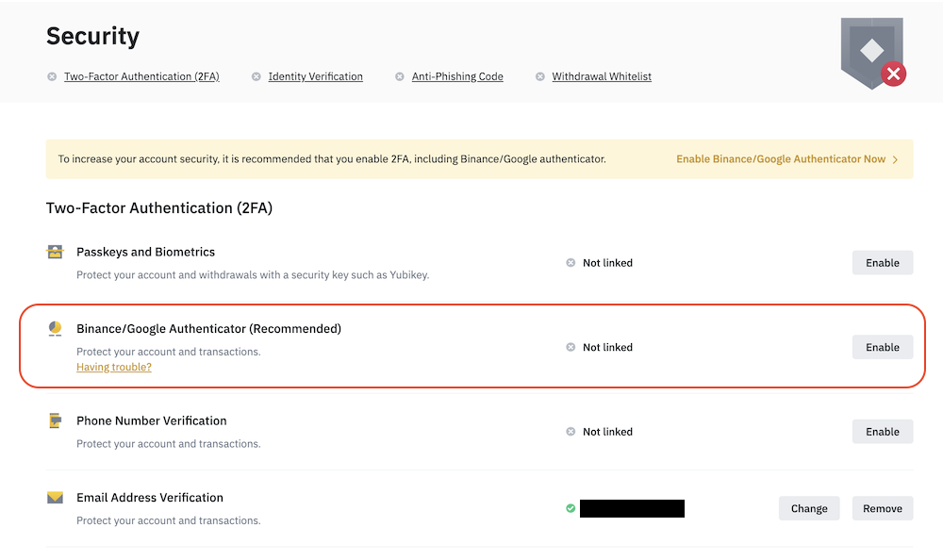The image size is (943, 560).
Task: Click description under Email Address Verification title
Action: [x=169, y=520]
